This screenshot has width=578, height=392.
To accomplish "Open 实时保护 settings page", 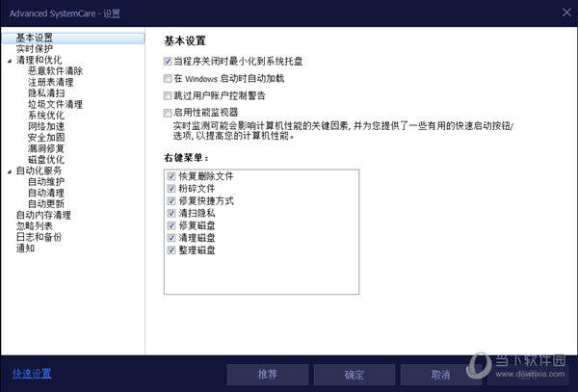I will 35,48.
